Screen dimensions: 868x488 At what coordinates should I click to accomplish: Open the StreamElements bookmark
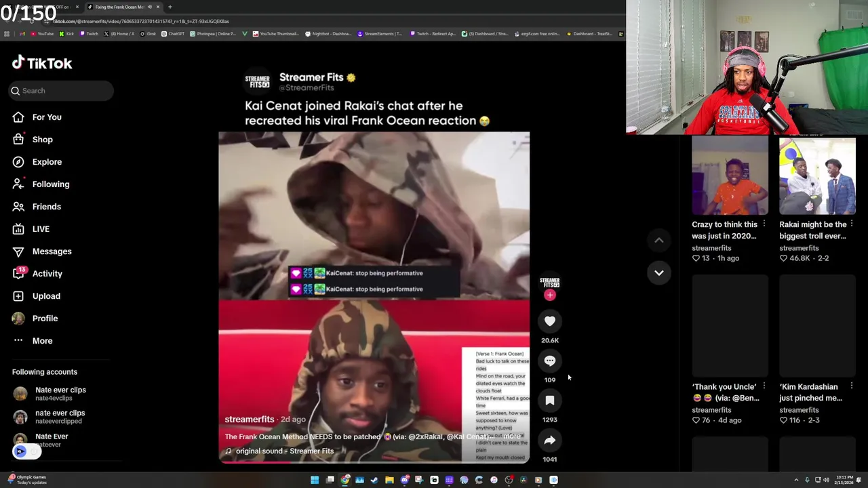[x=380, y=34]
